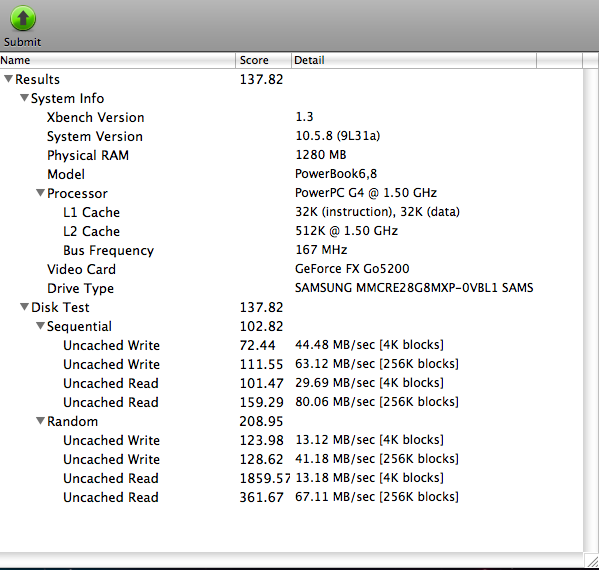Click 63.12 MB/sec [256K blocks] detail

coord(377,364)
